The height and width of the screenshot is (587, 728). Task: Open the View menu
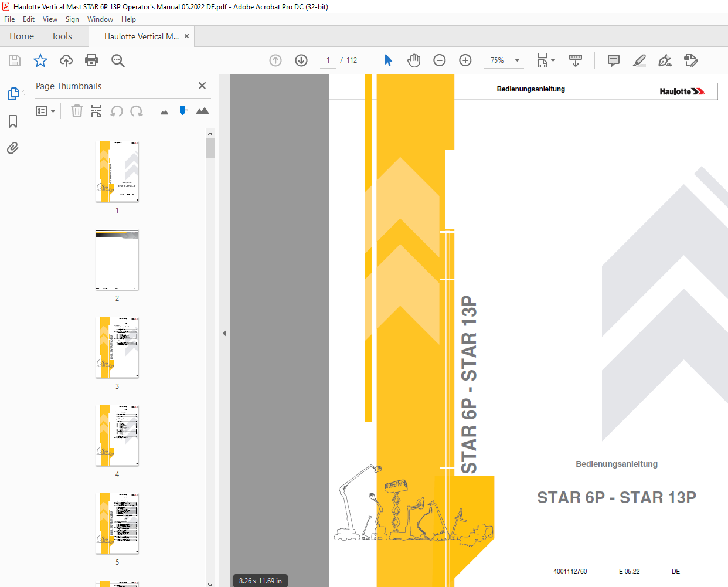click(x=50, y=19)
